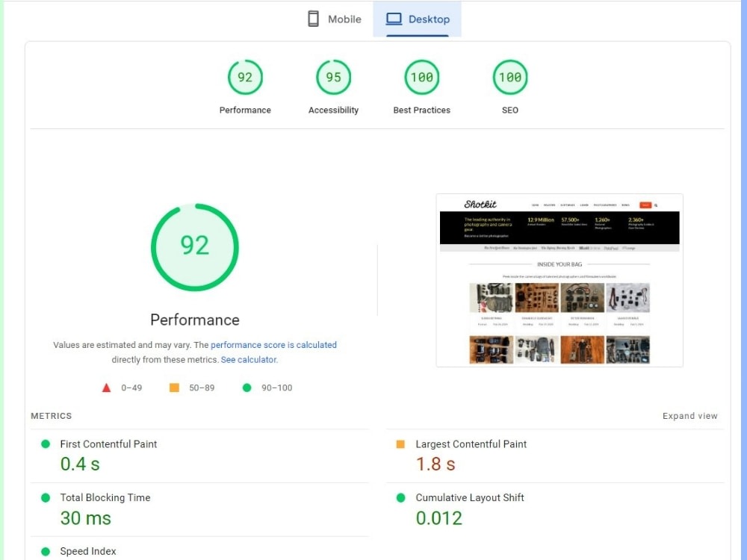Image resolution: width=747 pixels, height=560 pixels.
Task: Click the First Contentful Paint metric label
Action: tap(108, 444)
